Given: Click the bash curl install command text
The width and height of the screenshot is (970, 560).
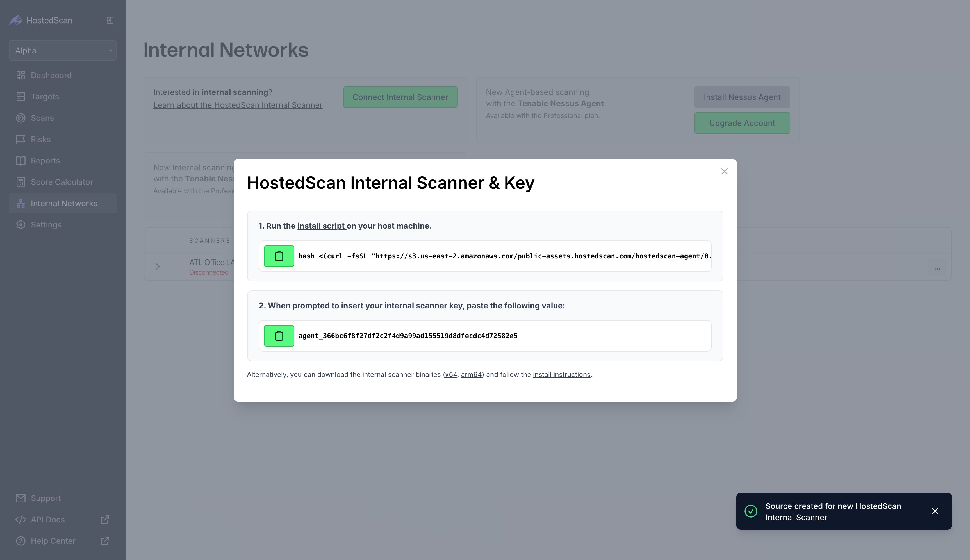Looking at the screenshot, I should point(505,256).
